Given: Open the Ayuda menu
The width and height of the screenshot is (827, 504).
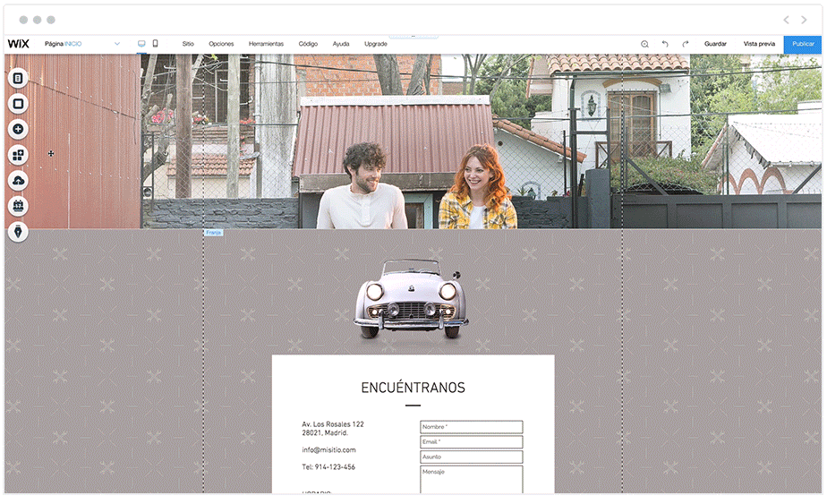Looking at the screenshot, I should 341,44.
